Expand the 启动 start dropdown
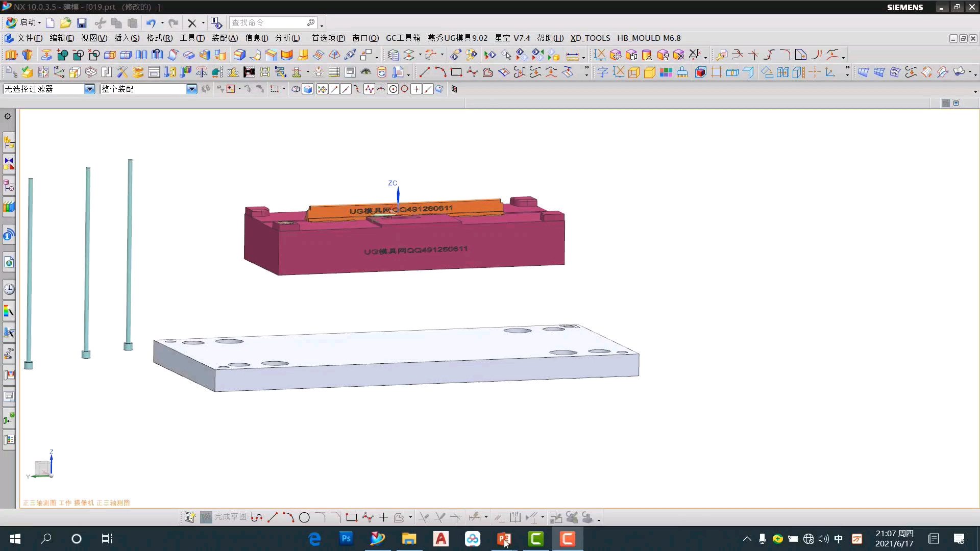Viewport: 980px width, 551px height. coord(39,23)
